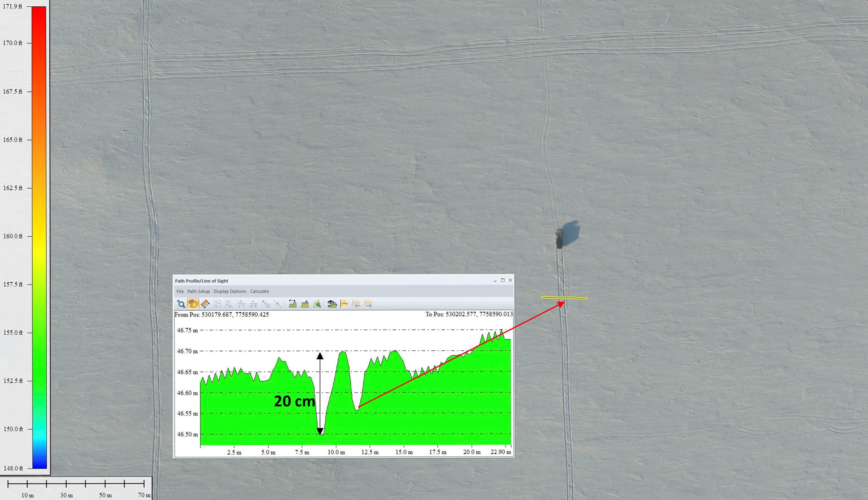Expand the Display Options menu
This screenshot has width=868, height=500.
pyautogui.click(x=230, y=291)
